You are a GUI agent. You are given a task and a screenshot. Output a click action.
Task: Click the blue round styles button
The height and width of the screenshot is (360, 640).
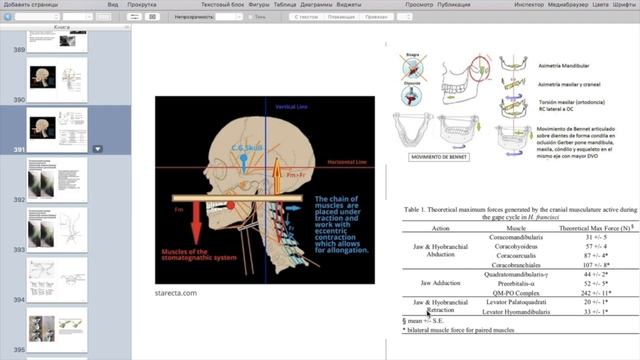pos(7,17)
